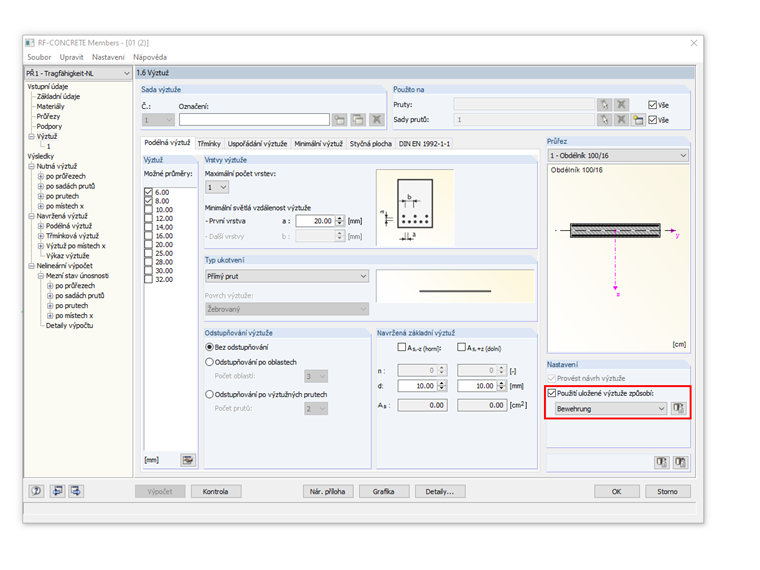Viewport: 760px width, 570px height.
Task: Check the 16.00 diameter checkbox
Action: coord(148,236)
